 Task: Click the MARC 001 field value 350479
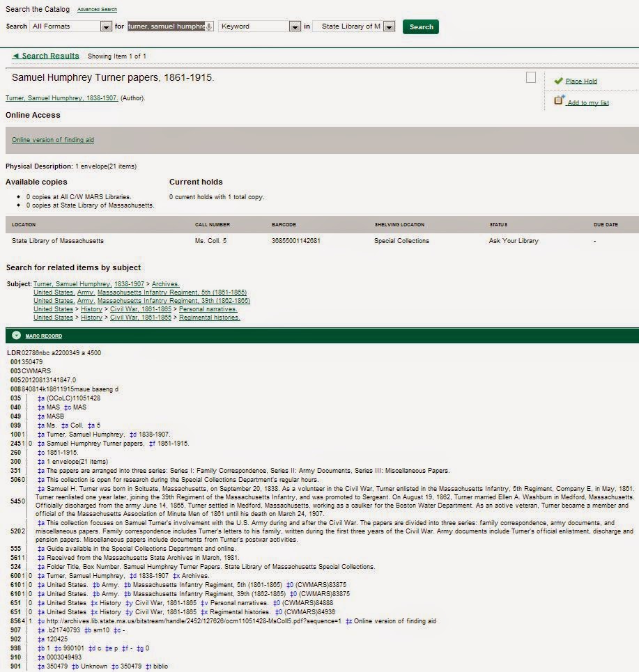pyautogui.click(x=32, y=362)
